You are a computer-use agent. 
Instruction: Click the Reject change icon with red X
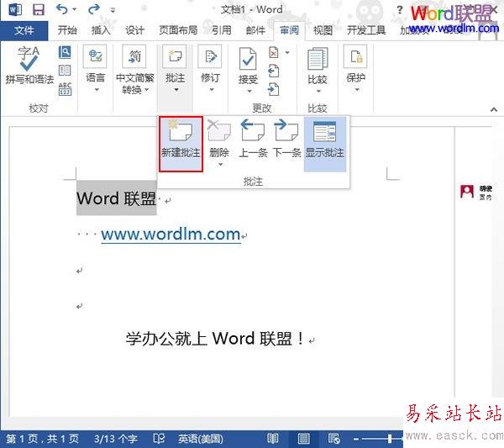pos(274,52)
